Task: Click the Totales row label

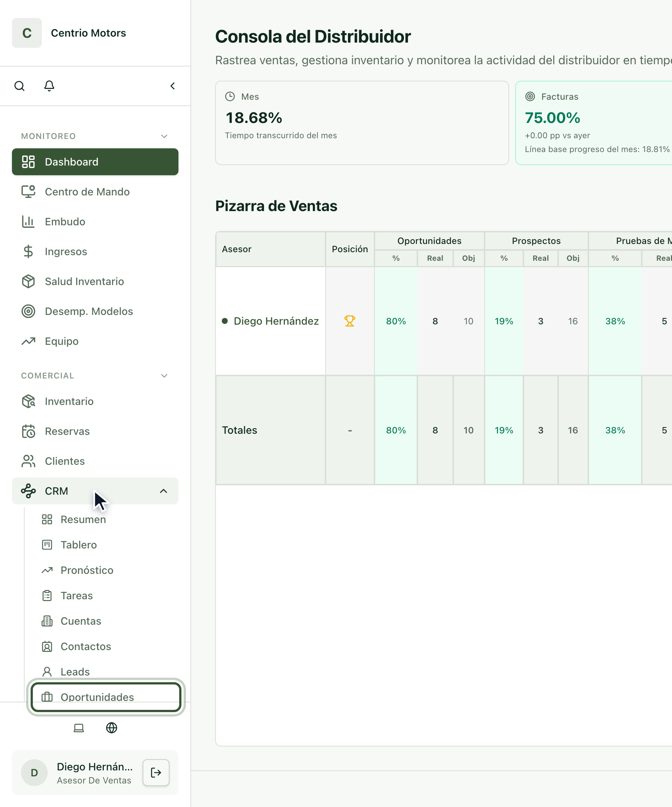Action: tap(240, 430)
